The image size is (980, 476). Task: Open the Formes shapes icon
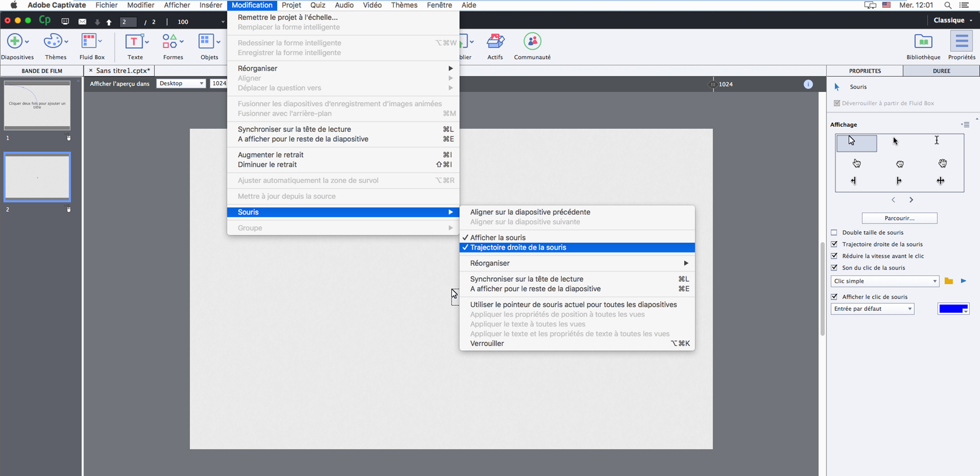[x=170, y=41]
